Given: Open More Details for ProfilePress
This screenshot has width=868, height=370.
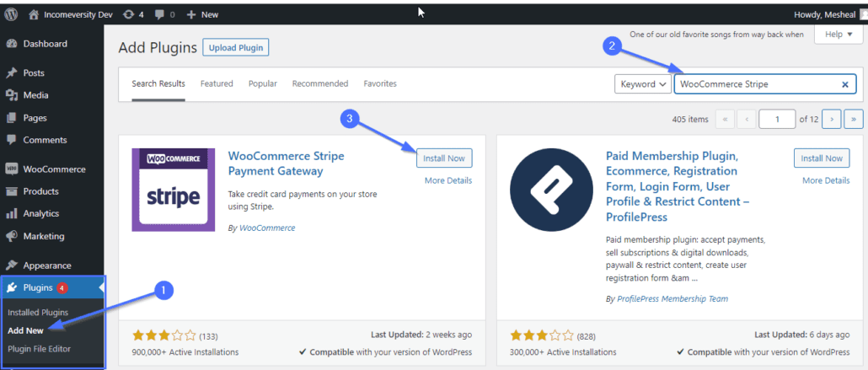Looking at the screenshot, I should click(826, 180).
